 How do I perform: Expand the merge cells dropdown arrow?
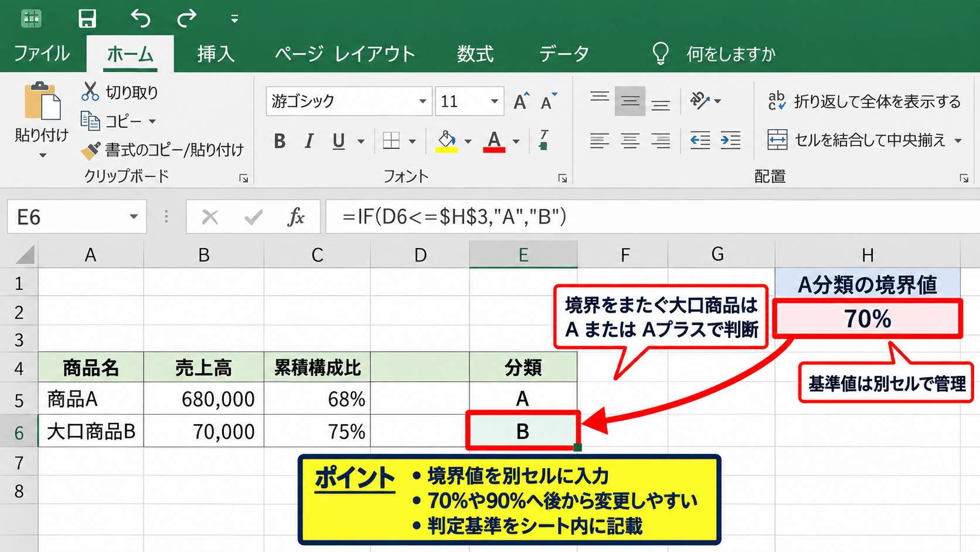tap(958, 141)
